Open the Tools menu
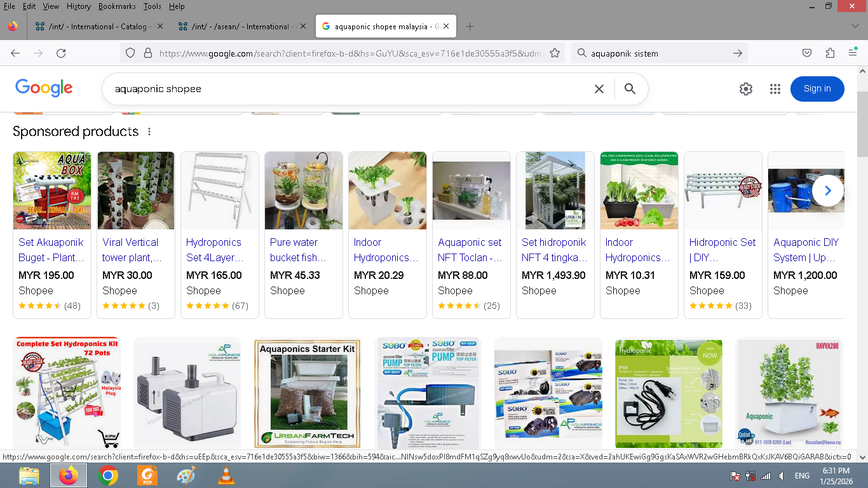868x488 pixels. tap(153, 6)
